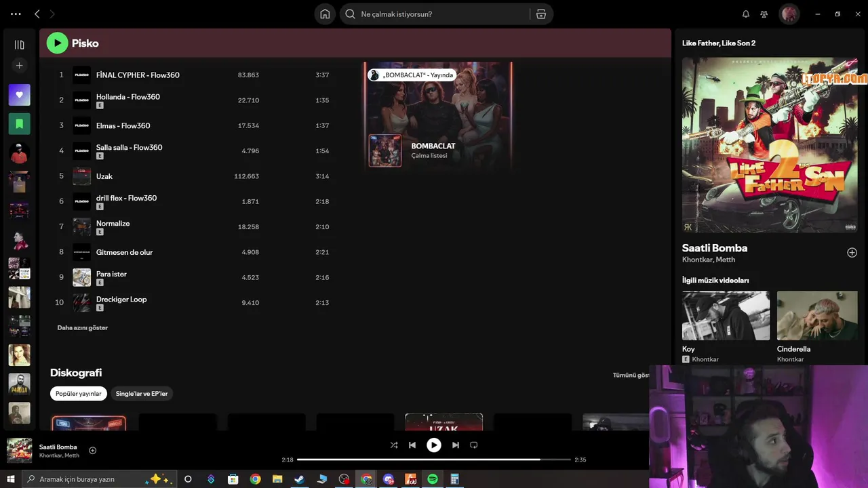Go back with the left arrow
The image size is (868, 488).
pos(37,14)
